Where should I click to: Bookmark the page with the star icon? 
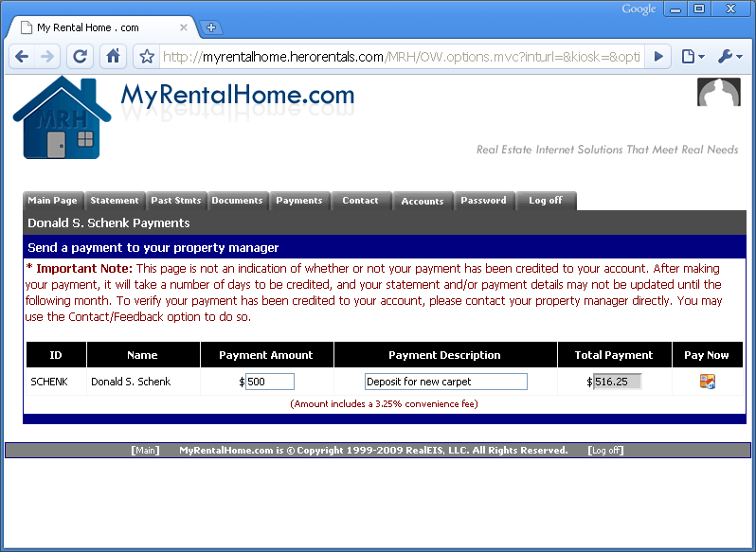(147, 57)
